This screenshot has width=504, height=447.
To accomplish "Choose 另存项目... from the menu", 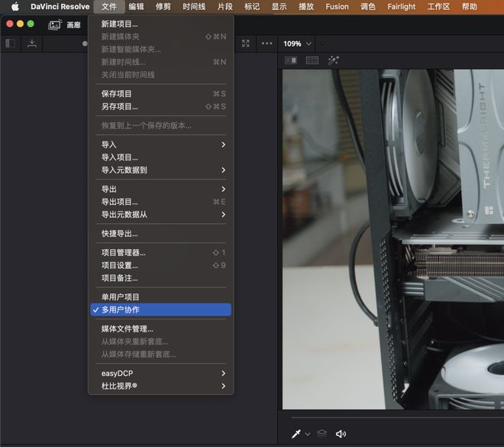I will 160,106.
